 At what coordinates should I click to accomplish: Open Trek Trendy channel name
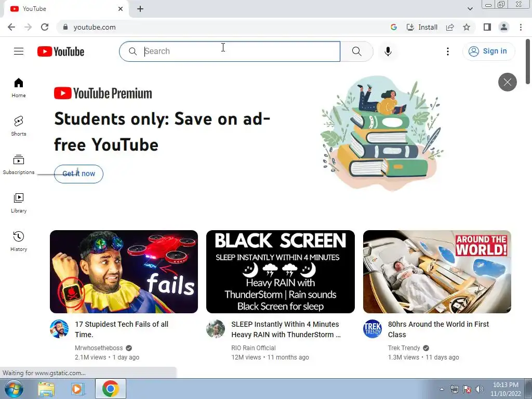[404, 348]
